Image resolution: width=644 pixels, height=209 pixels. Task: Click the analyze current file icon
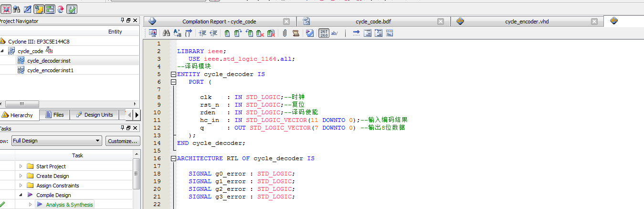310,33
